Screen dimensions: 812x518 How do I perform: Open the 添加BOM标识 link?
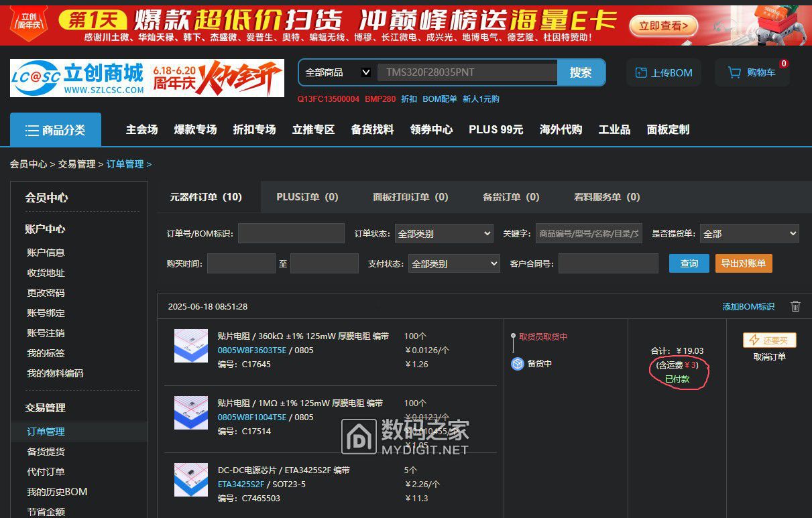tap(748, 306)
